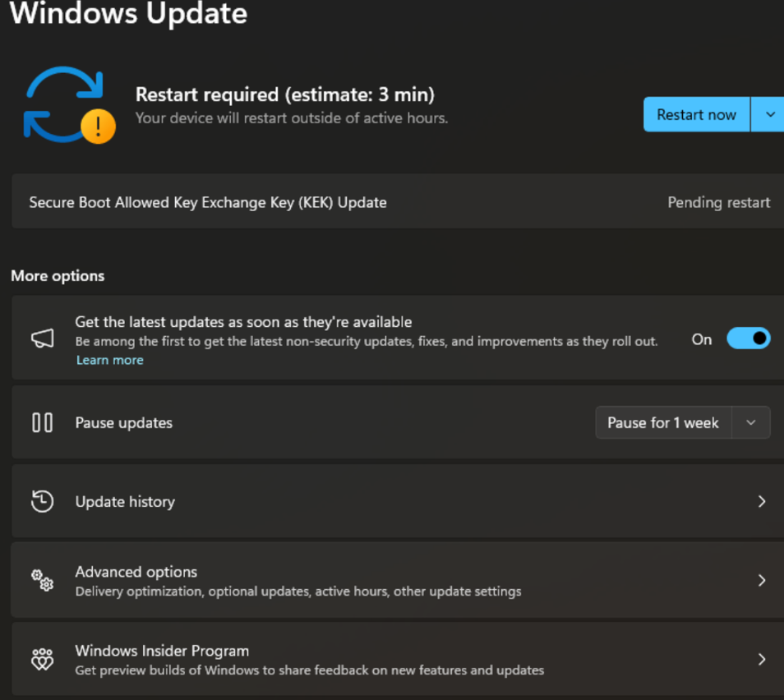Select the Advanced options row

tap(398, 581)
